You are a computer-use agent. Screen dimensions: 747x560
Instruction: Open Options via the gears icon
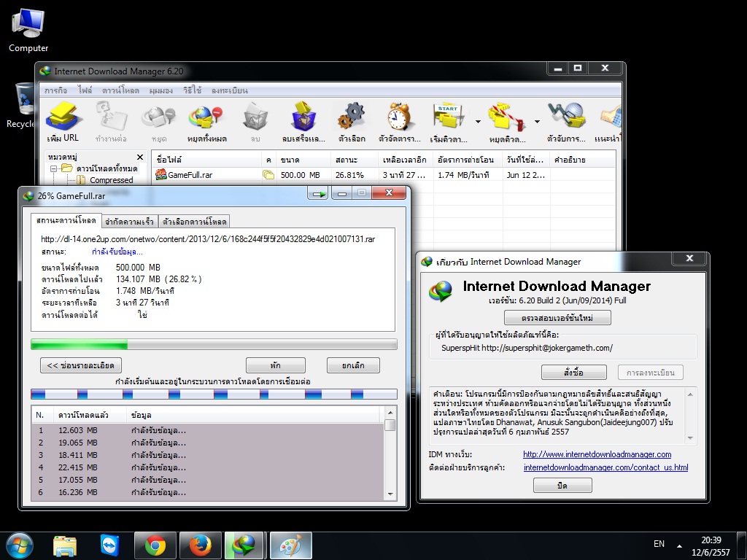pyautogui.click(x=352, y=122)
